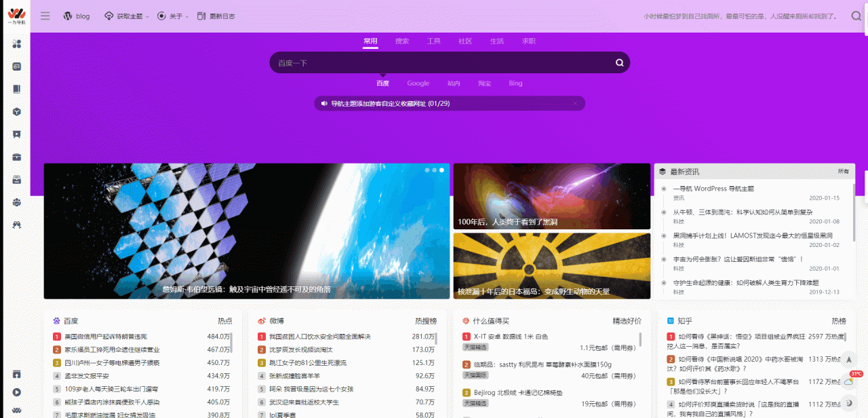Click the game controller icon in the sidebar
868x418 pixels.
pos(17,224)
